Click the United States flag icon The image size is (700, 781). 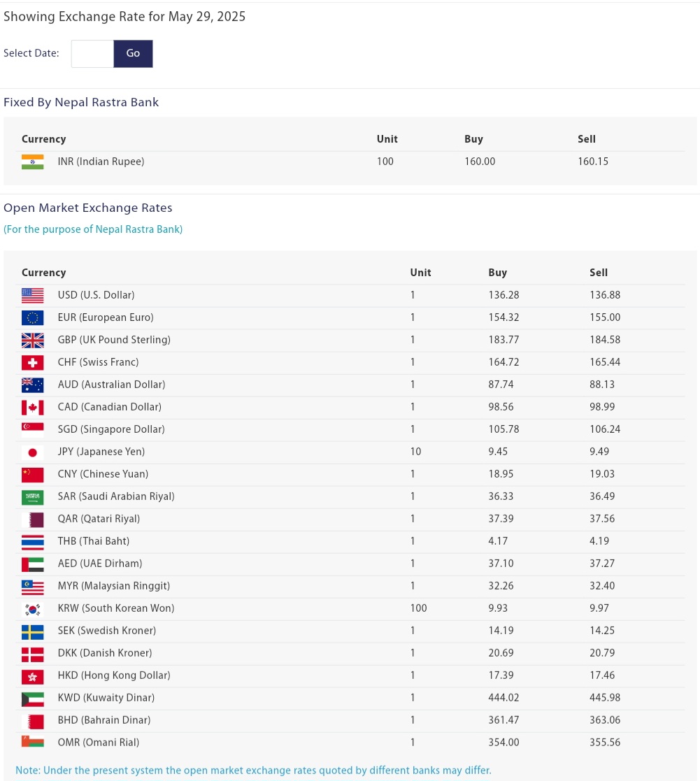33,295
